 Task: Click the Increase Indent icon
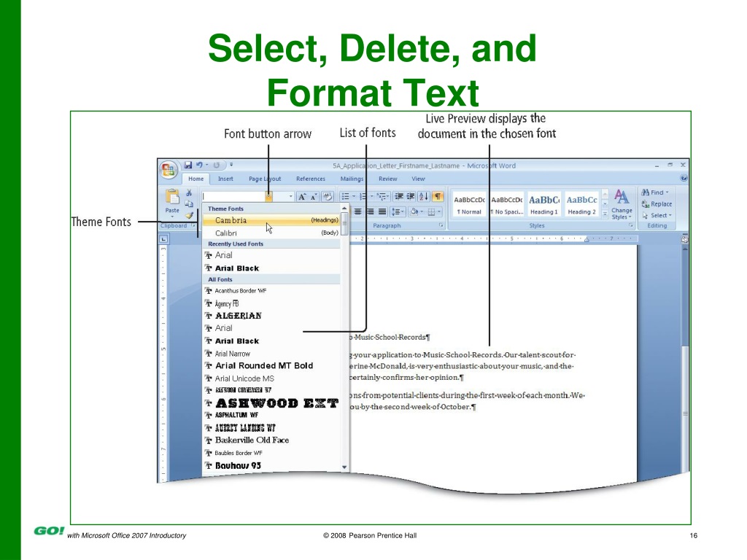410,196
